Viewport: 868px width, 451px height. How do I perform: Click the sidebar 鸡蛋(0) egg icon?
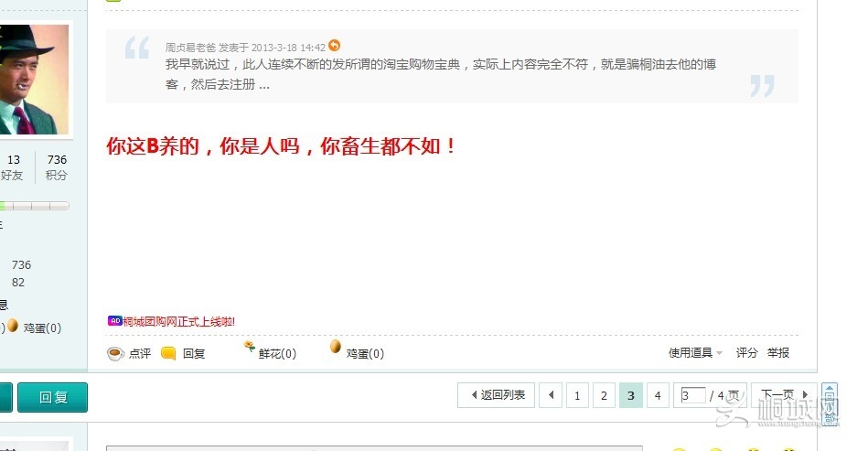(13, 326)
